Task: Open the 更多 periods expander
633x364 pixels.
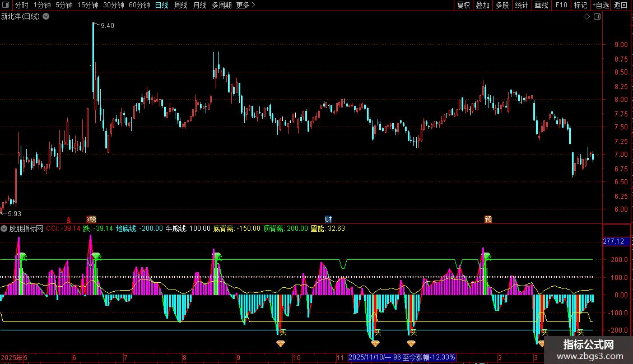Action: (x=245, y=5)
